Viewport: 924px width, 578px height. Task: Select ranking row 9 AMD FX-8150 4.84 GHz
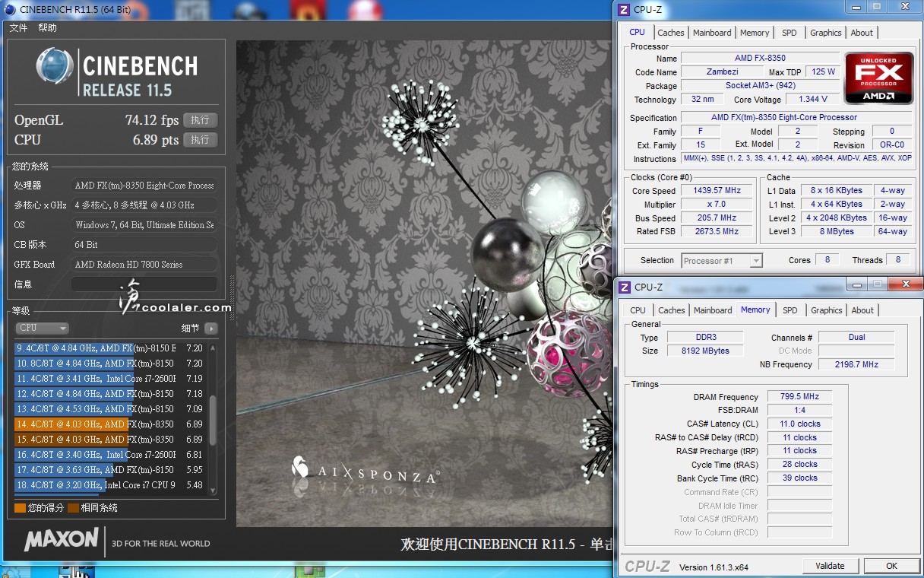point(110,348)
